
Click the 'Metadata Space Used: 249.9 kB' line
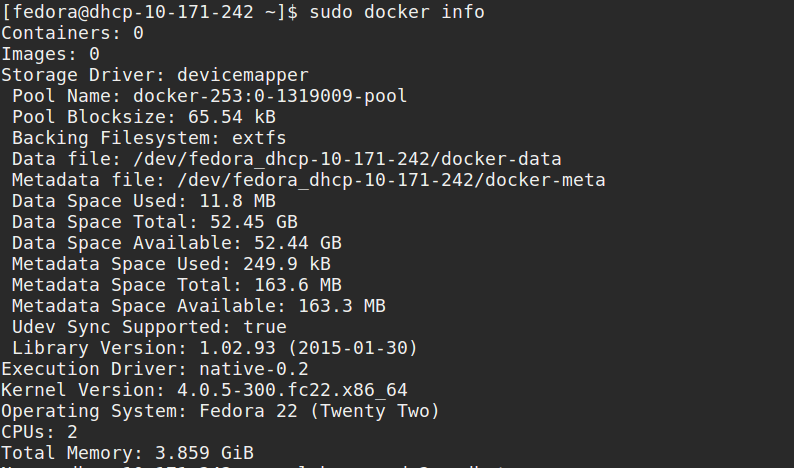[x=171, y=264]
